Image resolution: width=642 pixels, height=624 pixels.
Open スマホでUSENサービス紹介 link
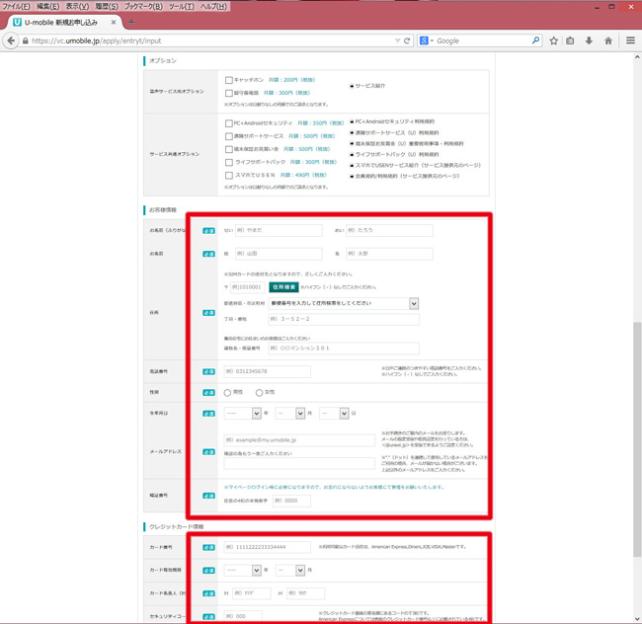(418, 165)
